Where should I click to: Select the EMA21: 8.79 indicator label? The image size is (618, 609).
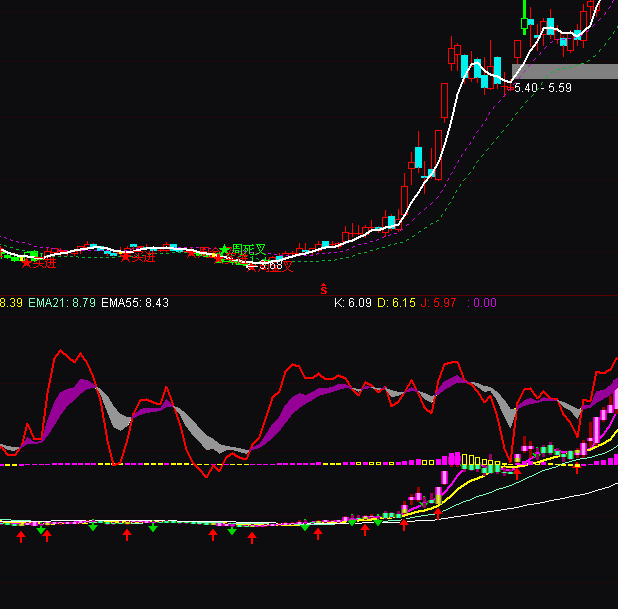(62, 302)
